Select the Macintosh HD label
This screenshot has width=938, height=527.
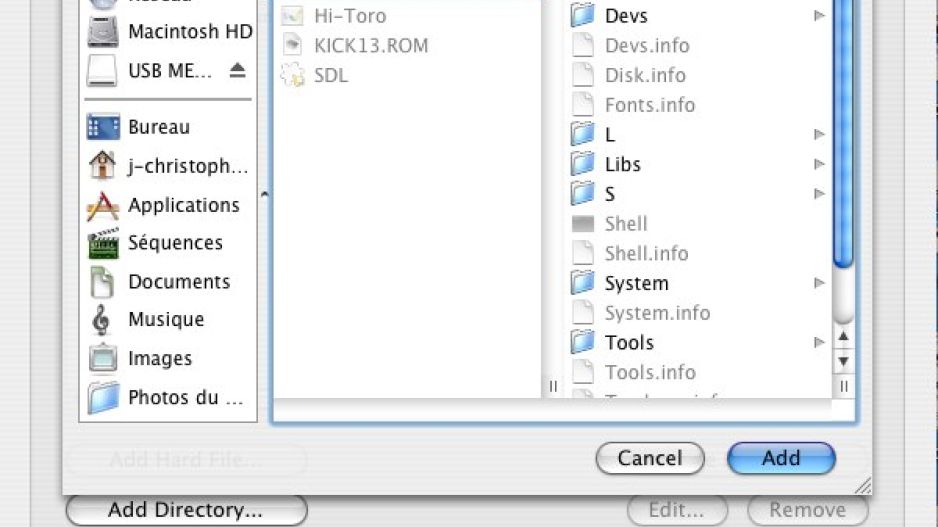pyautogui.click(x=190, y=31)
